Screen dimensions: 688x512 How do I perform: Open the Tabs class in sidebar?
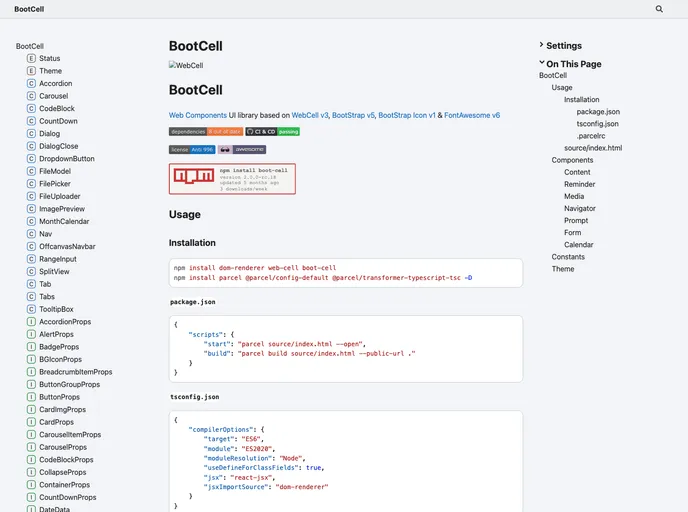click(x=47, y=297)
